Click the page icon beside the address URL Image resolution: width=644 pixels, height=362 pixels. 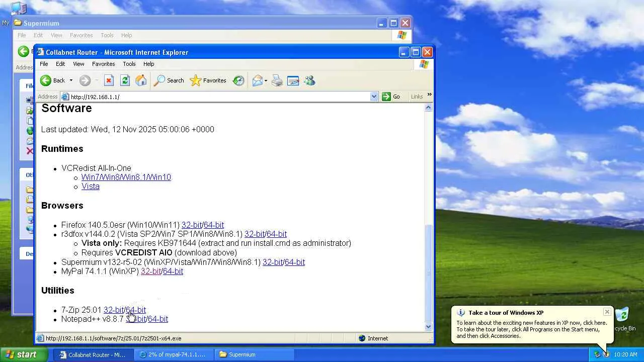[65, 97]
